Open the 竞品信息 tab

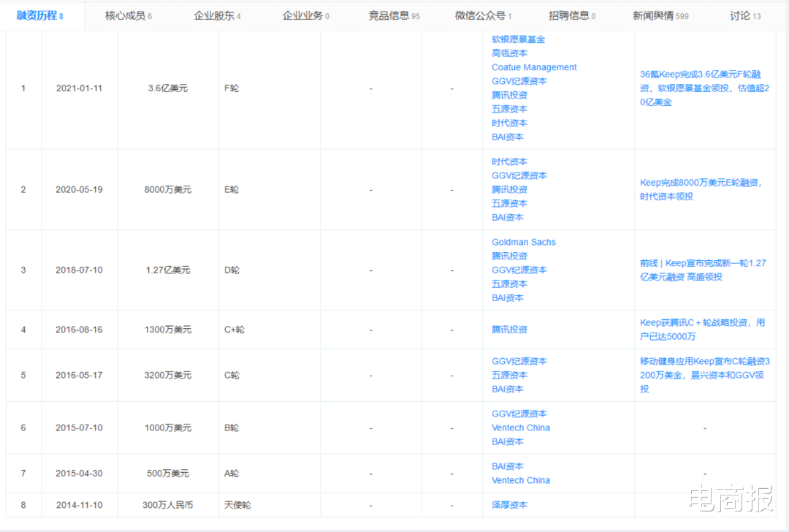tap(394, 15)
